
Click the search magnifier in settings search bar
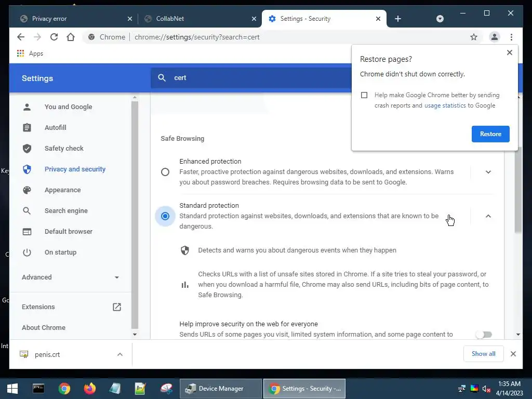pos(162,78)
